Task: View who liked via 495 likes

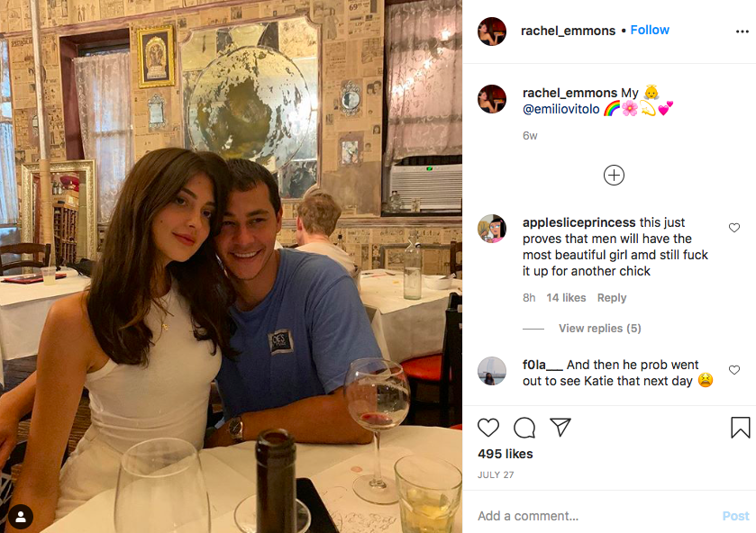Action: (506, 454)
